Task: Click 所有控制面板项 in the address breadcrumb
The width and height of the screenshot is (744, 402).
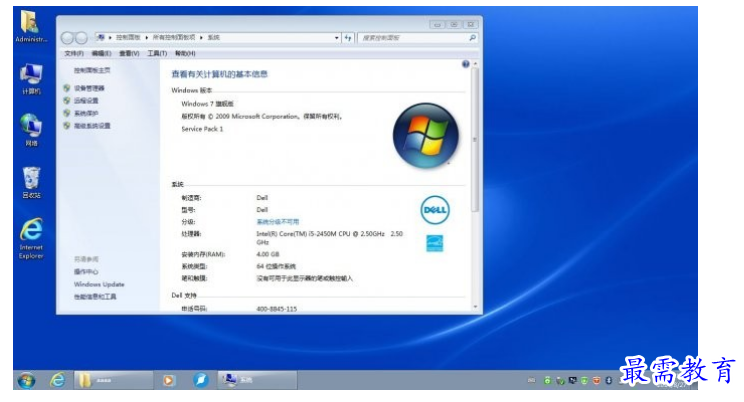Action: coord(174,37)
